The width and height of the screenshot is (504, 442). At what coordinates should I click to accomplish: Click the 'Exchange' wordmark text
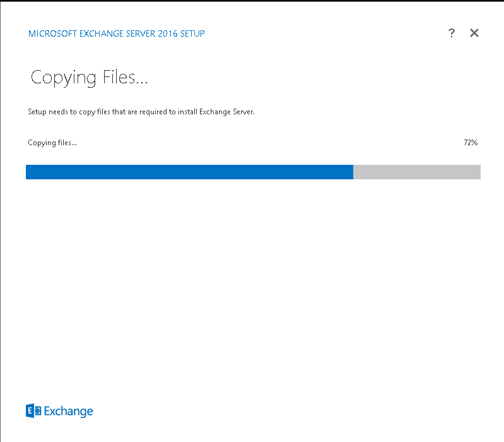(69, 411)
